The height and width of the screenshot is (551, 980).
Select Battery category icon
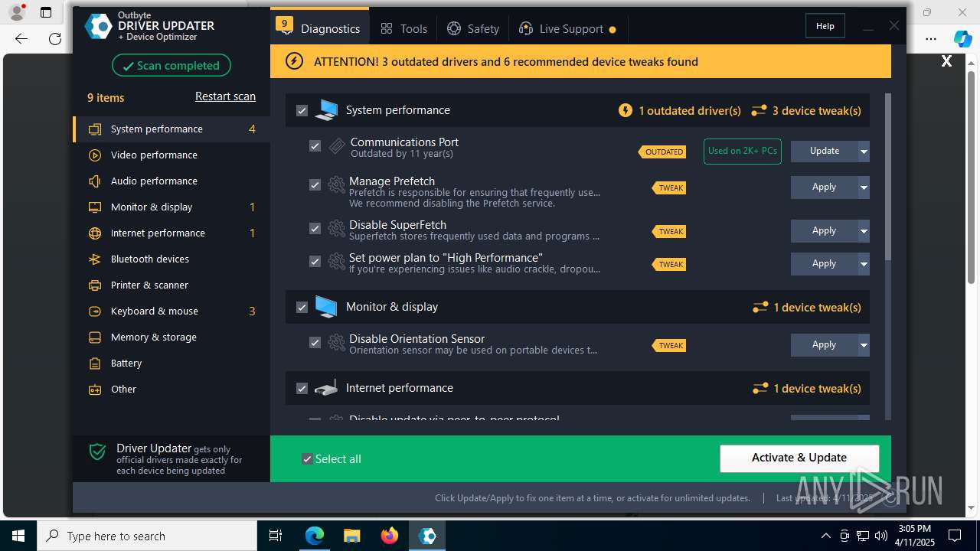tap(95, 363)
